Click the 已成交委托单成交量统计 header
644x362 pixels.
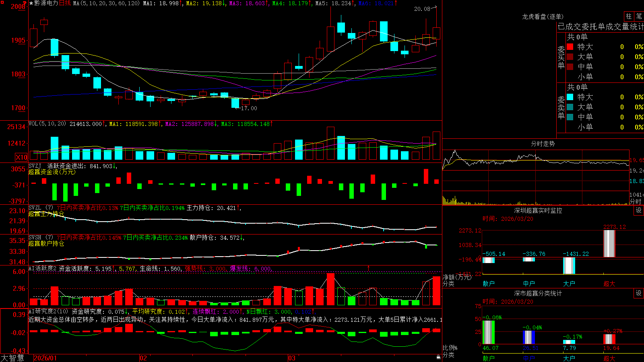click(601, 27)
